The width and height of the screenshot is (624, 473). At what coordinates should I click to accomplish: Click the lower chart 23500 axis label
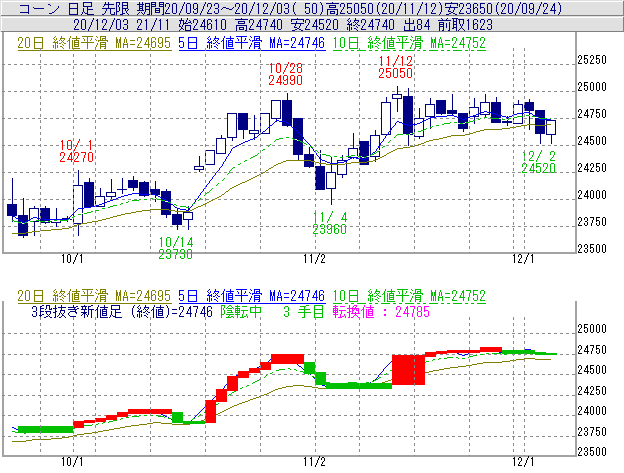(592, 452)
